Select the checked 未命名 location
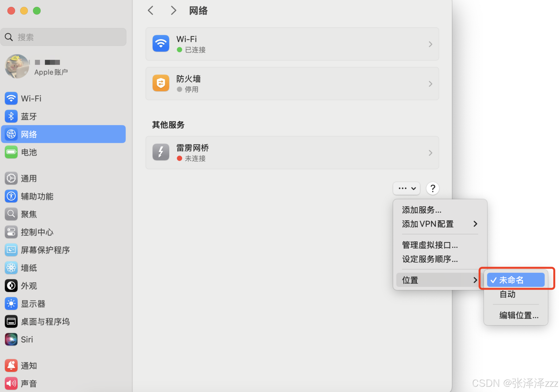The image size is (559, 392). pyautogui.click(x=515, y=280)
